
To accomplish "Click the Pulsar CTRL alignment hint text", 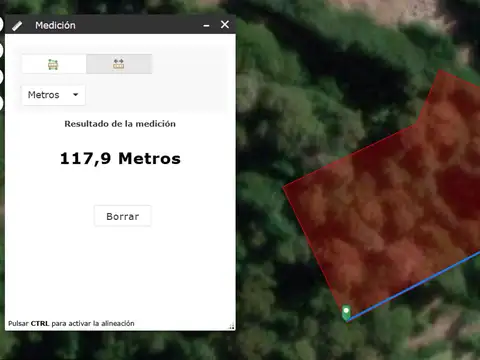I will click(x=71, y=323).
